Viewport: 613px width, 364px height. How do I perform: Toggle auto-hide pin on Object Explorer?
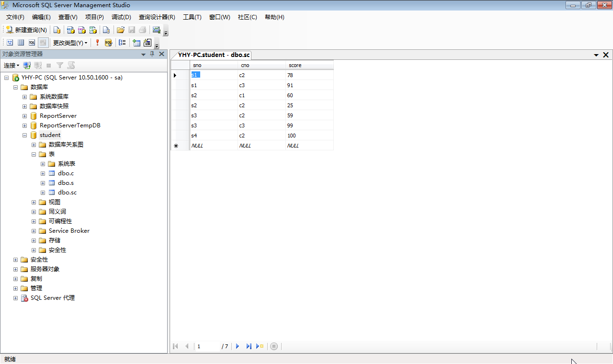[152, 54]
